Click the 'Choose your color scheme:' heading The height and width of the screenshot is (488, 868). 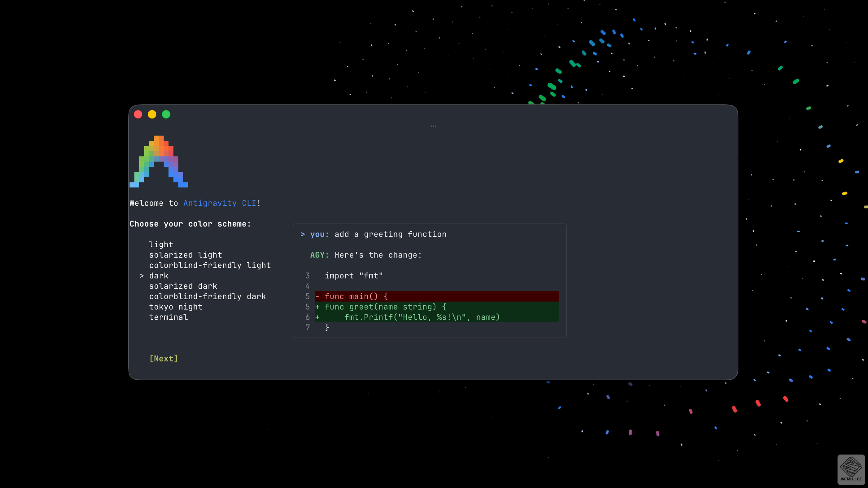tap(191, 224)
